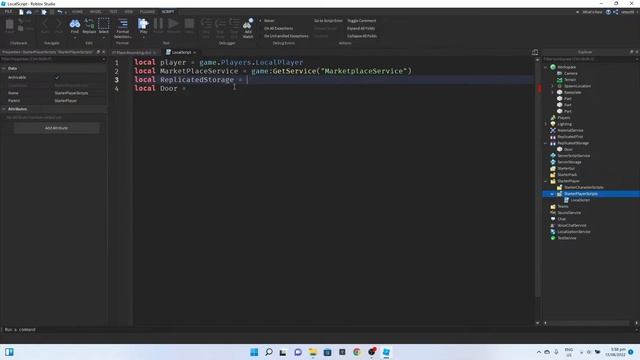Select Players service in Explorer
The height and width of the screenshot is (360, 640).
point(563,118)
